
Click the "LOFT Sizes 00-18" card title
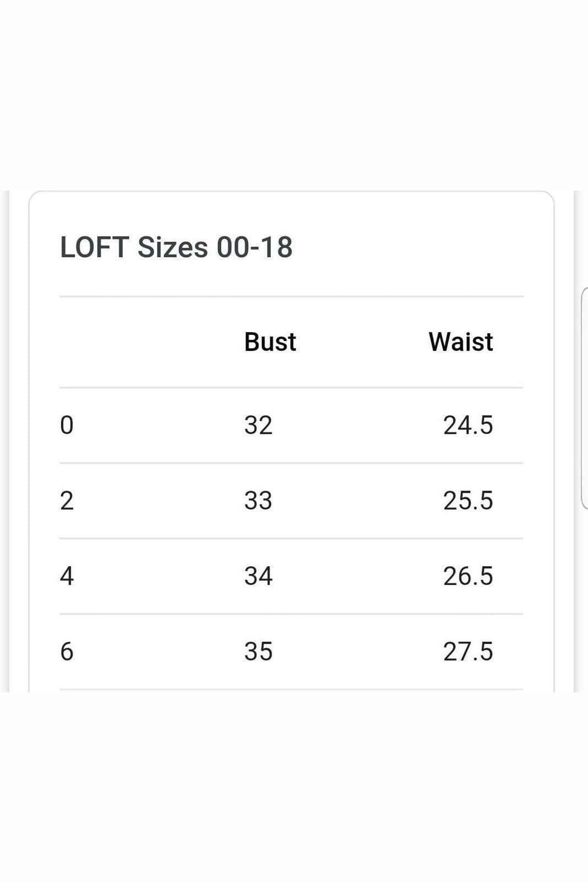[x=176, y=247]
